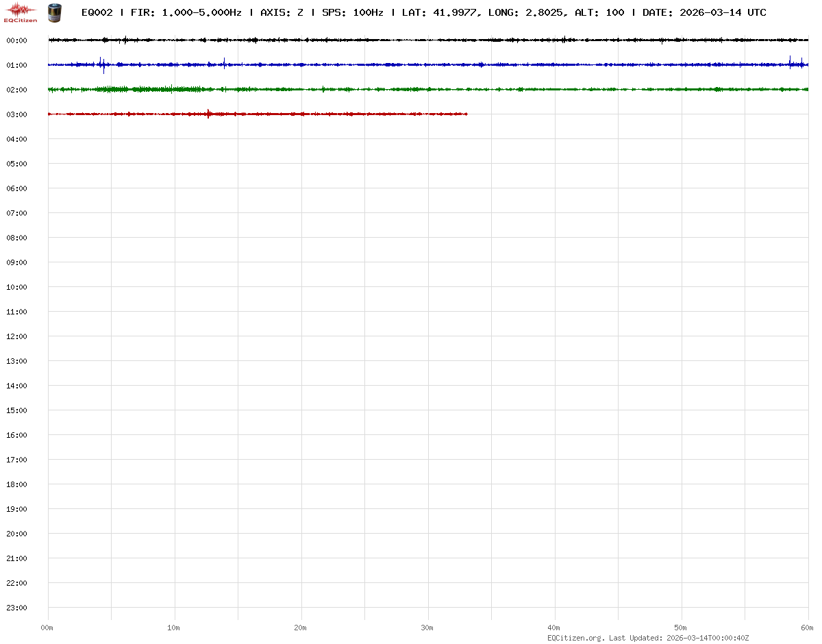The height and width of the screenshot is (644, 822).
Task: Click the blue trace spike near 59m
Action: 790,63
